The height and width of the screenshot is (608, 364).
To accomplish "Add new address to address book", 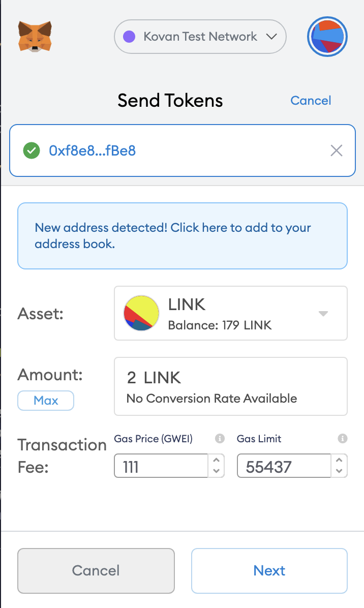I will pyautogui.click(x=182, y=236).
